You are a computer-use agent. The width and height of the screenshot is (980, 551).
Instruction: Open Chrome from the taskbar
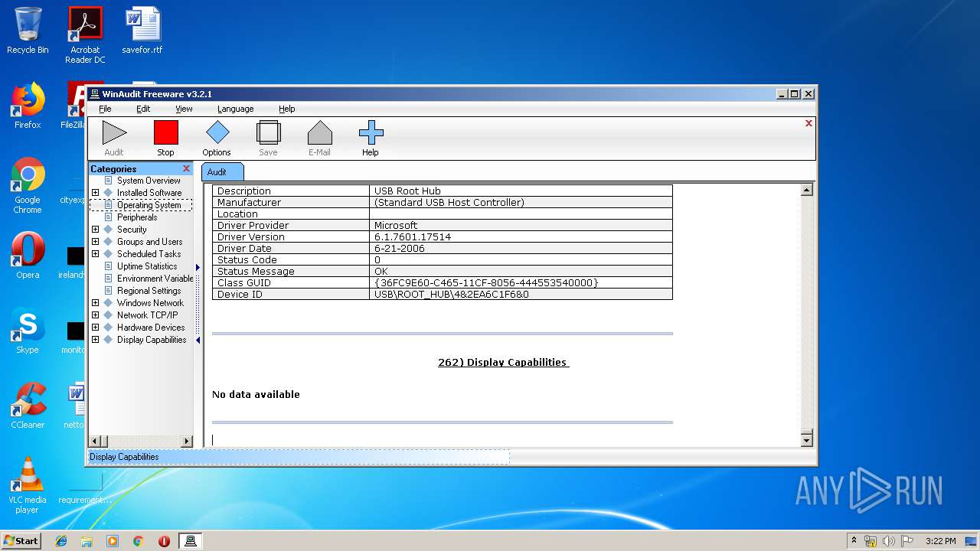point(138,541)
